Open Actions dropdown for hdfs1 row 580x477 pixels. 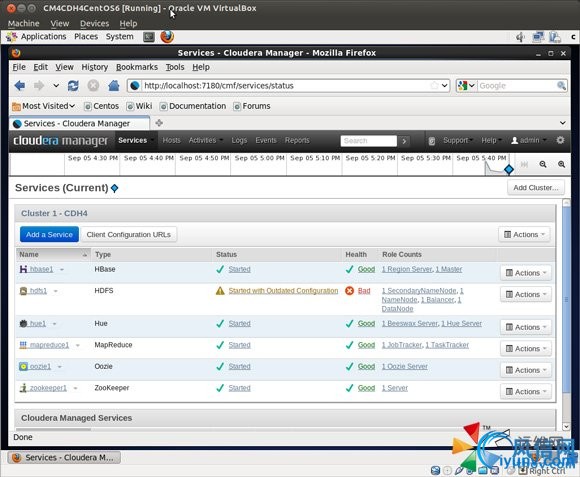point(526,294)
